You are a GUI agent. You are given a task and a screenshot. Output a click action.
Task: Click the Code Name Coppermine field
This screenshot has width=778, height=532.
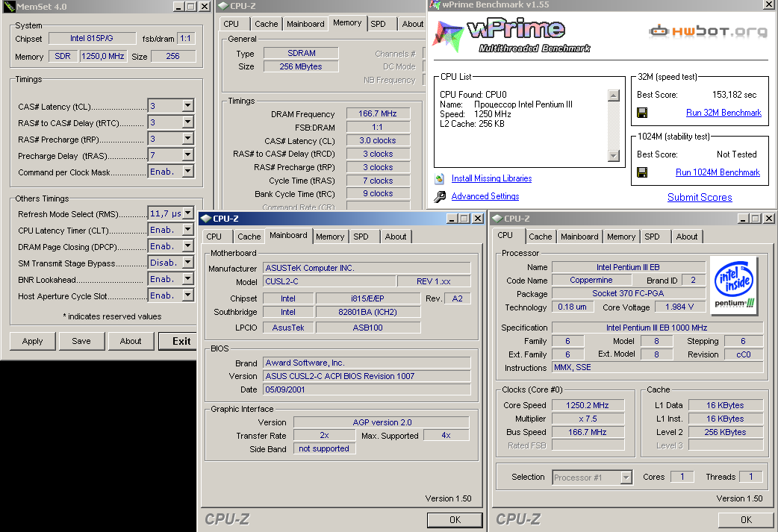coord(591,280)
